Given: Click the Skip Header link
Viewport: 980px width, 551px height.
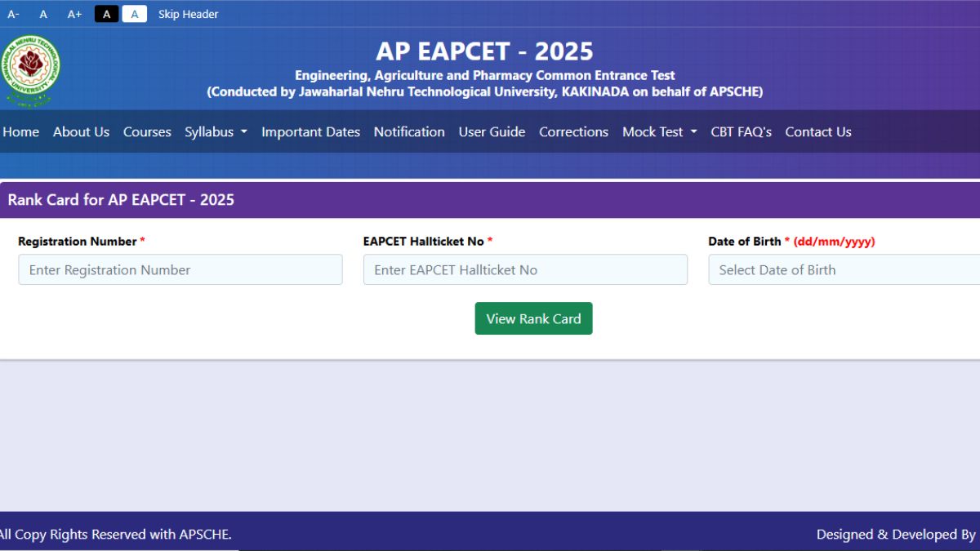Looking at the screenshot, I should [189, 14].
